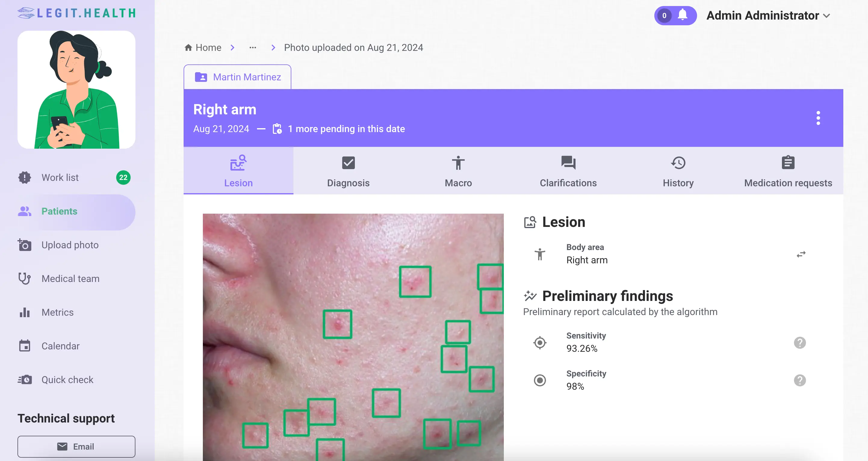Swap body area using the arrows icon
This screenshot has width=868, height=461.
click(801, 254)
